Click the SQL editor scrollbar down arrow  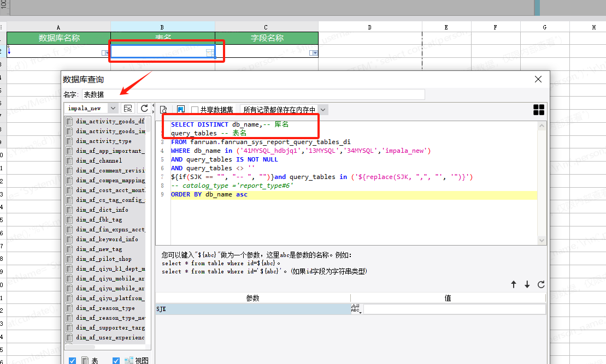(x=542, y=241)
